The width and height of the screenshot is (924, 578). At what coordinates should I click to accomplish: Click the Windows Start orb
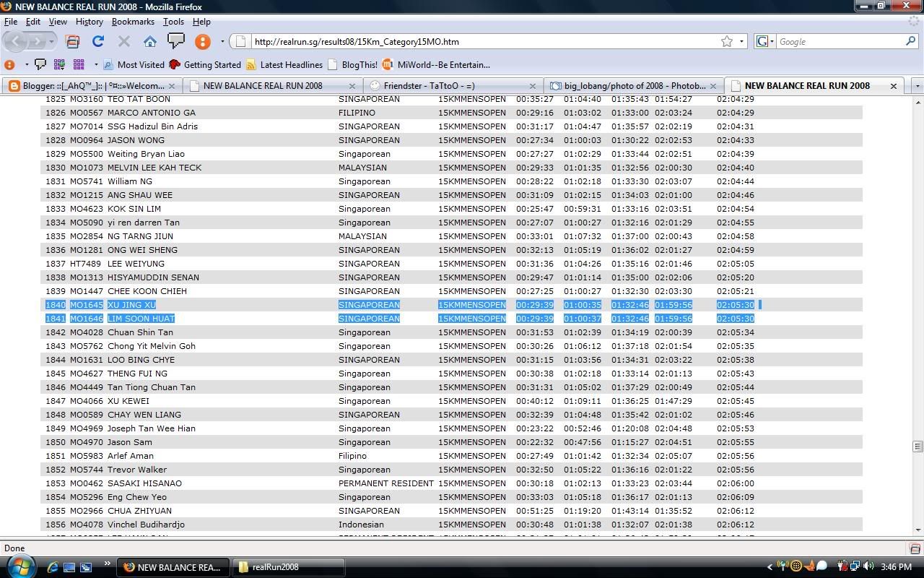click(x=19, y=566)
